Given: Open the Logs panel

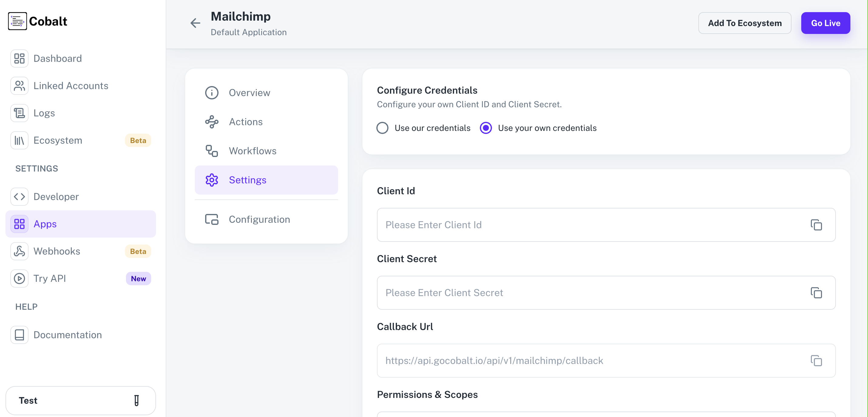Looking at the screenshot, I should coord(44,113).
